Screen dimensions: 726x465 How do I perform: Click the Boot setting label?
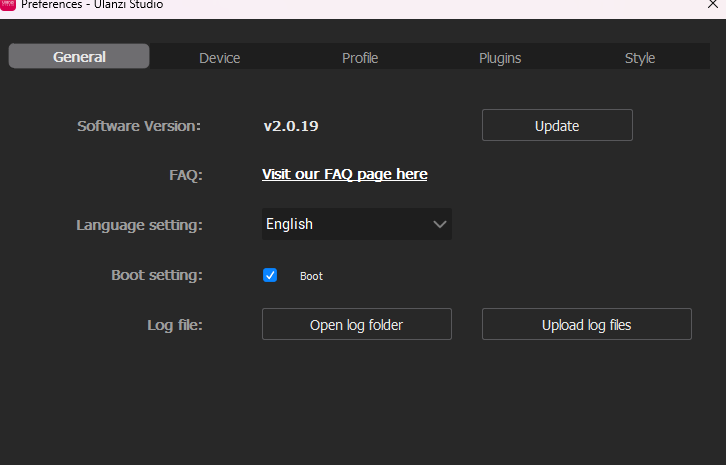pos(157,276)
